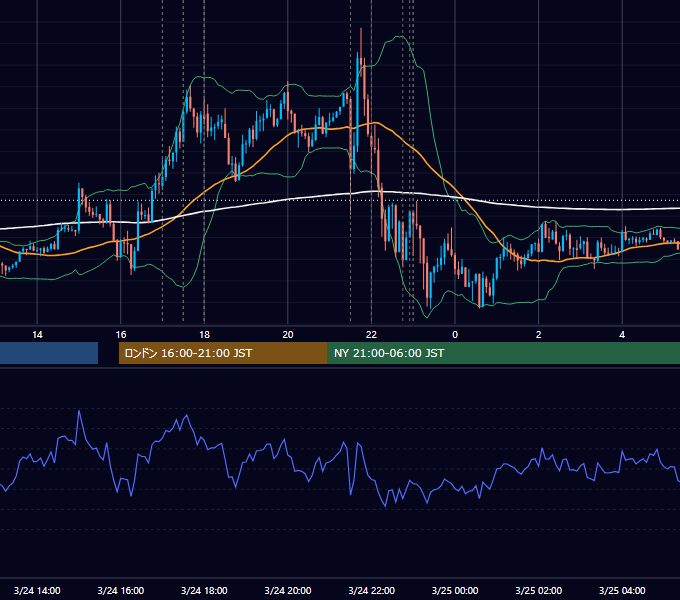Click the 3/25 04:00 time label
This screenshot has height=600, width=680.
(x=622, y=590)
